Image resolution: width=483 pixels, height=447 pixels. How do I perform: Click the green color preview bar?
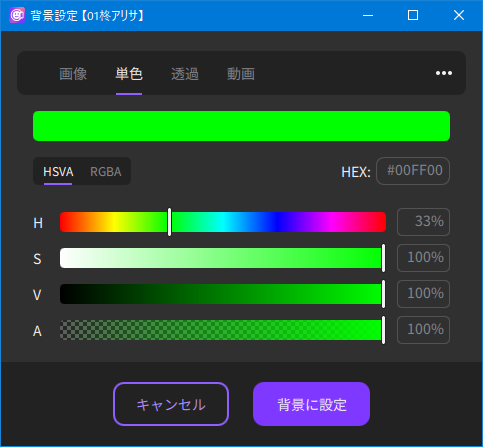(x=241, y=126)
